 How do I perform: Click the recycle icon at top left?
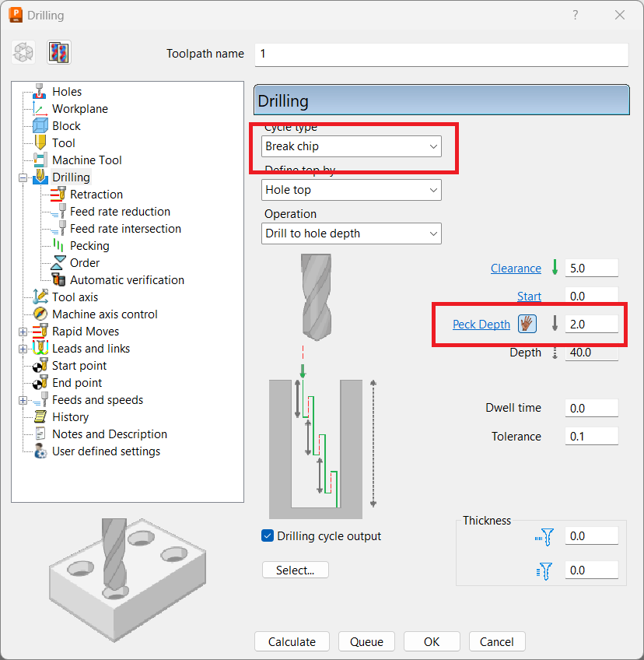(23, 52)
